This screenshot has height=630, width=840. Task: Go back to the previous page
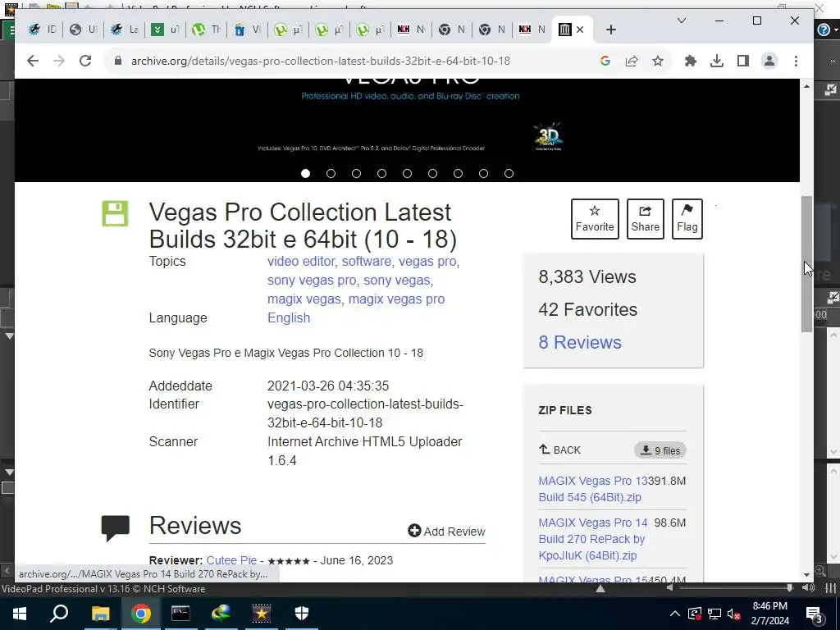coord(33,61)
